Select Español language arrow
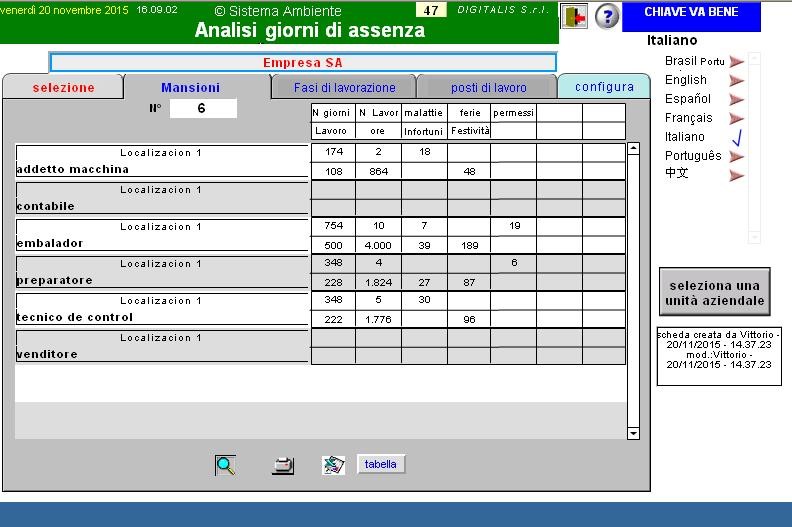The image size is (792, 527). (x=737, y=100)
